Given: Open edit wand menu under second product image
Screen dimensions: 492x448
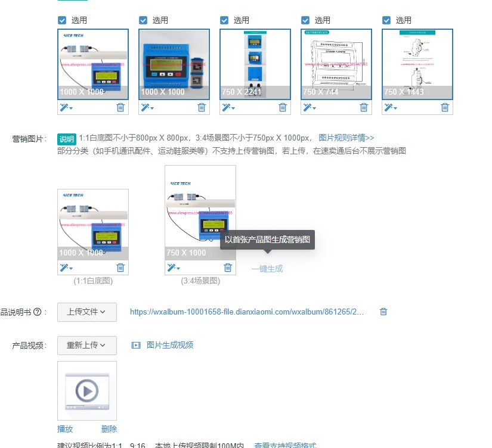Looking at the screenshot, I should point(147,108).
